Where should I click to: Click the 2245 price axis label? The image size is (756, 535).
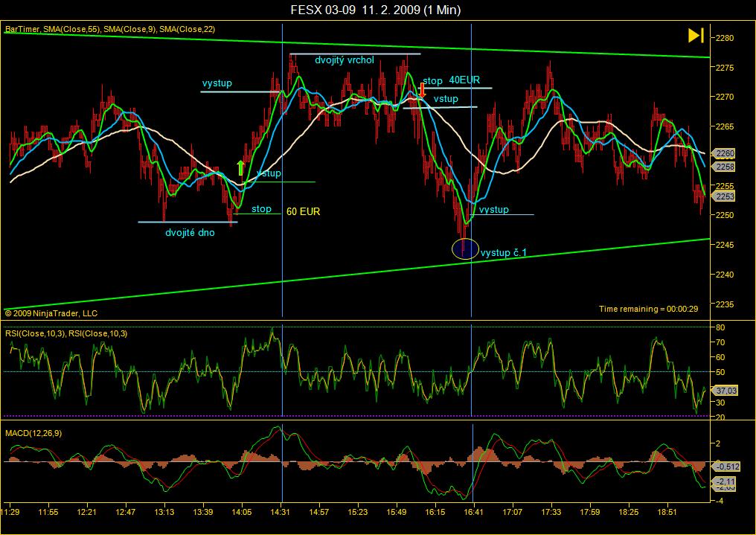pos(725,245)
